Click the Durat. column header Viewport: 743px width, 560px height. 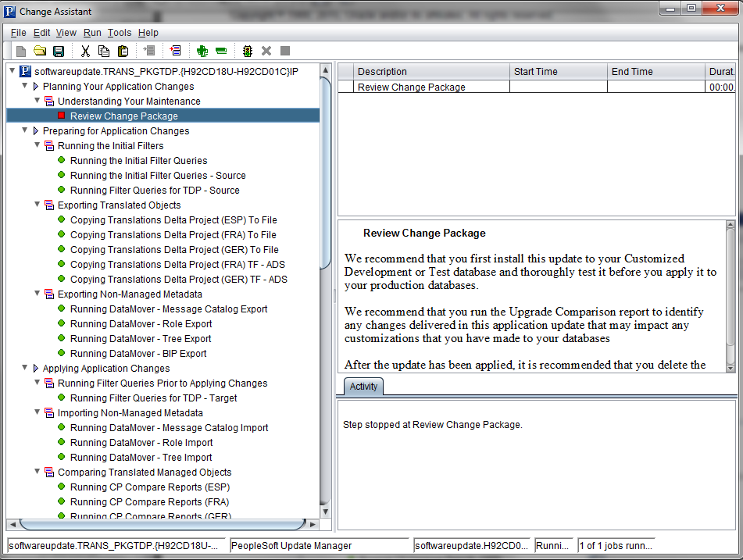720,72
